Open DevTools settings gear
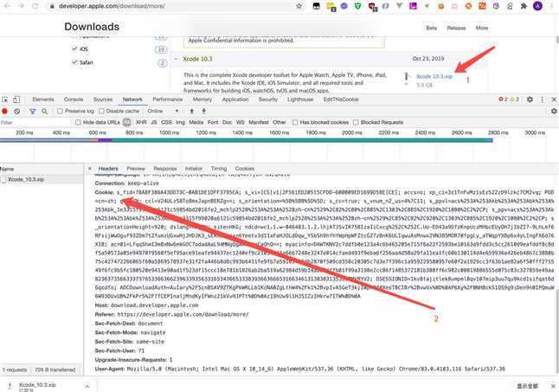 tap(530, 100)
